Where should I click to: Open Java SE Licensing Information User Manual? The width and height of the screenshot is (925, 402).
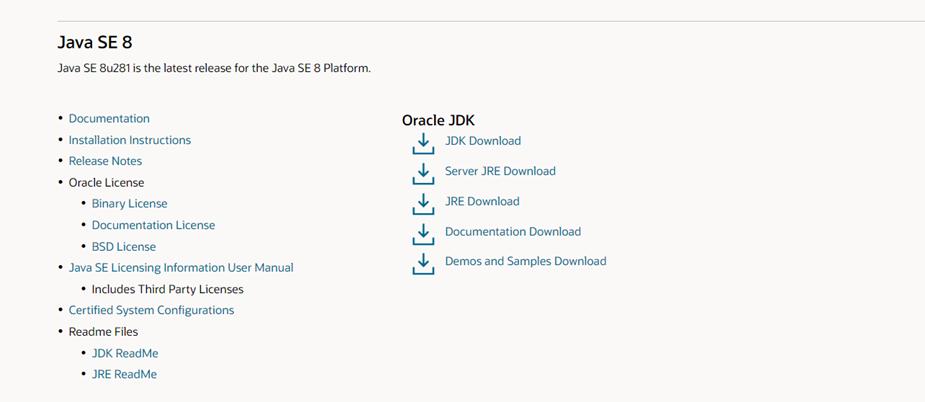pos(181,267)
